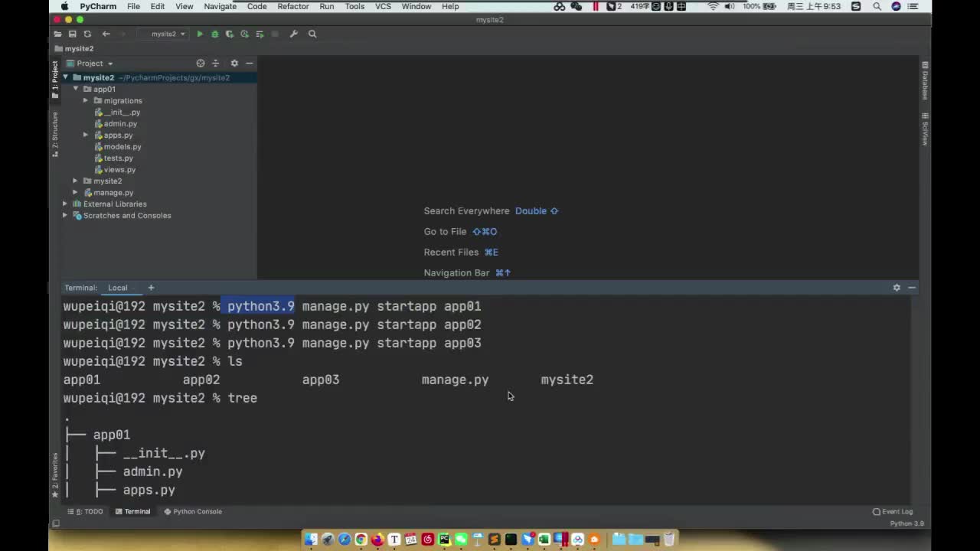Open the Tools menu

[x=354, y=6]
